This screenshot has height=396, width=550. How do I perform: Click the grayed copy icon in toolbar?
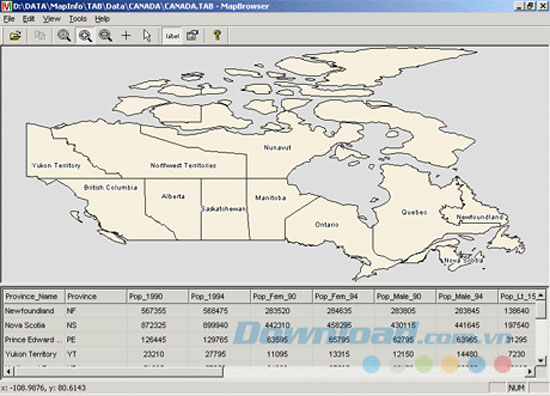coord(40,35)
